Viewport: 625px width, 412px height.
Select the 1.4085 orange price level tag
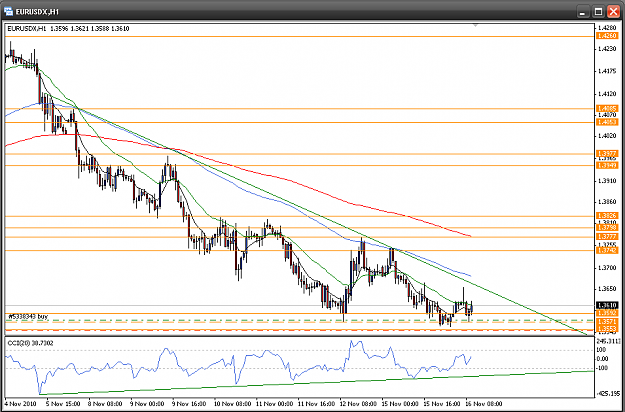pyautogui.click(x=607, y=108)
